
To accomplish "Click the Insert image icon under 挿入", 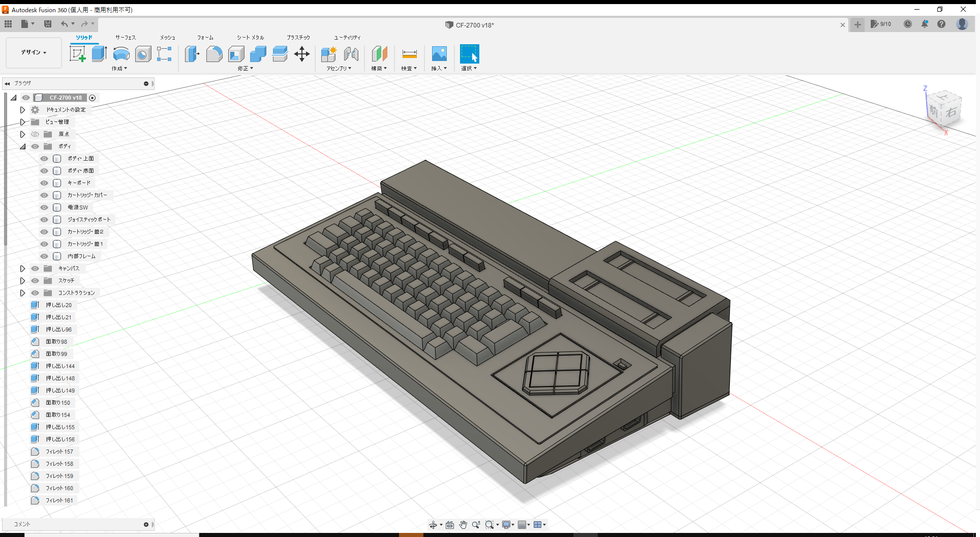I will tap(439, 53).
